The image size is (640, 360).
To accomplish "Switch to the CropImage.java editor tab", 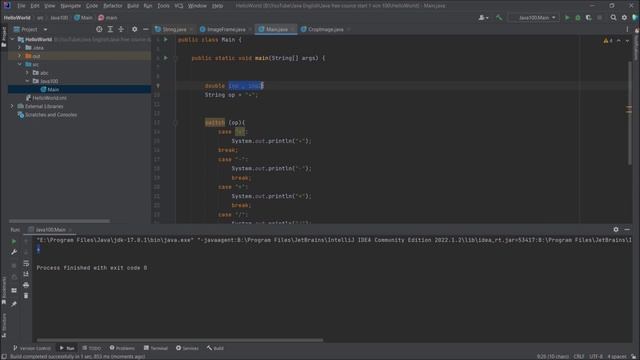I will point(325,29).
